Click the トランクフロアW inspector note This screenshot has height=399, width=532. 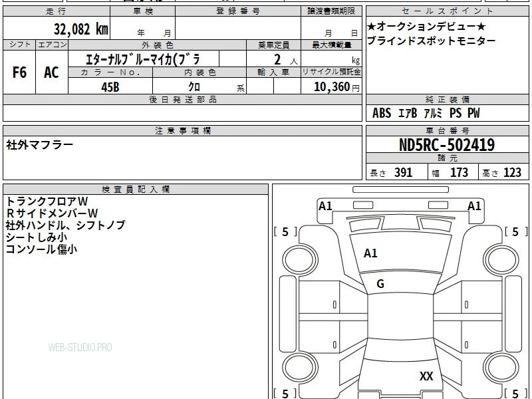47,201
